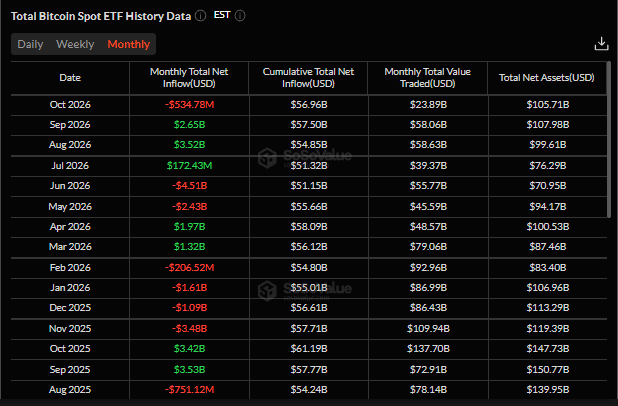This screenshot has height=406, width=618.
Task: Click the $107.98B net assets cell
Action: coord(548,125)
